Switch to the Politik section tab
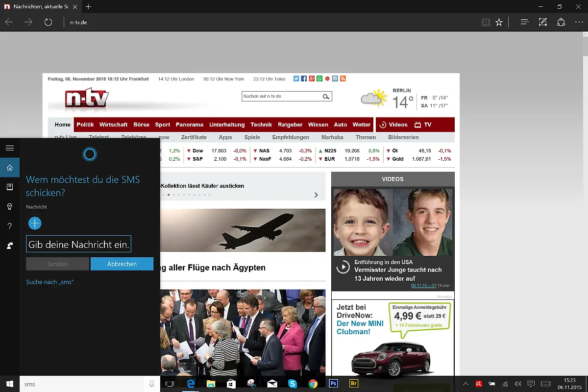Screen dimensions: 588x392 tap(85, 124)
